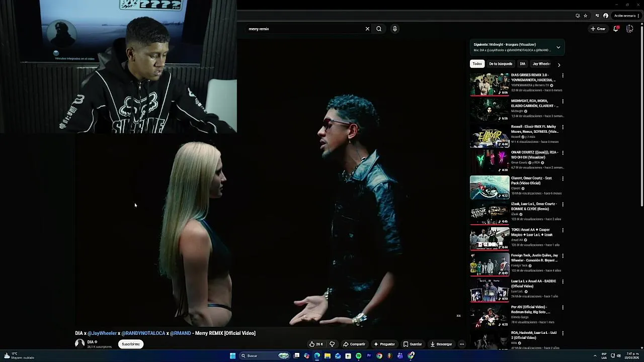Open Premiere Pro from the taskbar
Viewport: 644px width, 362px height.
[x=369, y=356]
